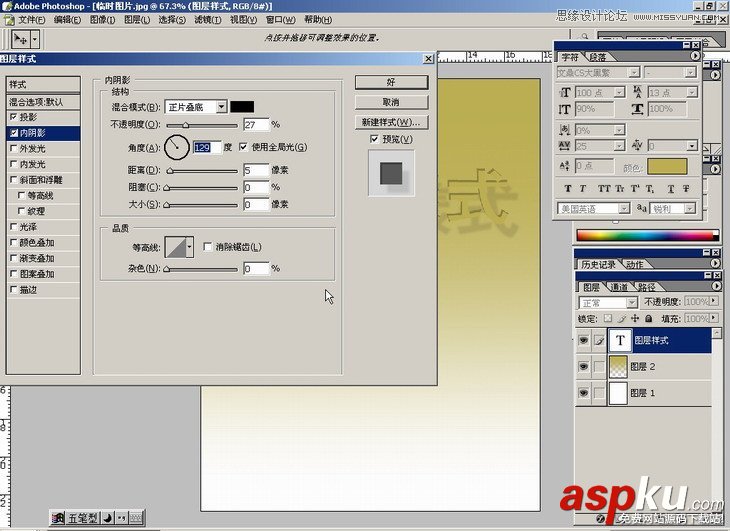Click the gold text color swatch

pos(667,167)
